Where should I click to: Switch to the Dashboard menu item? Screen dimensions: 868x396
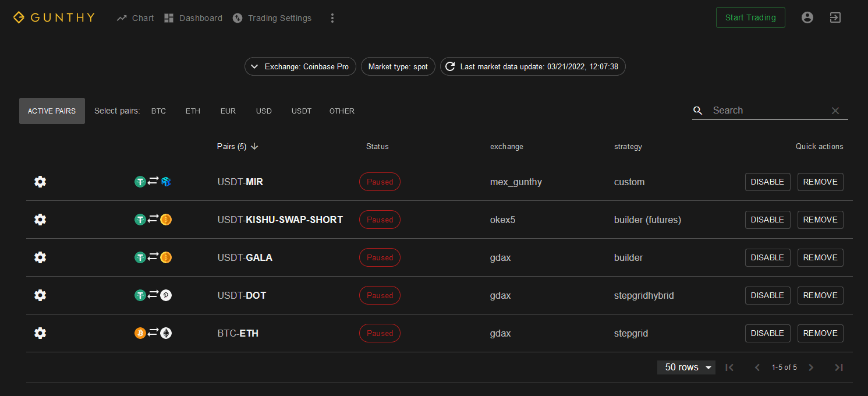point(193,18)
